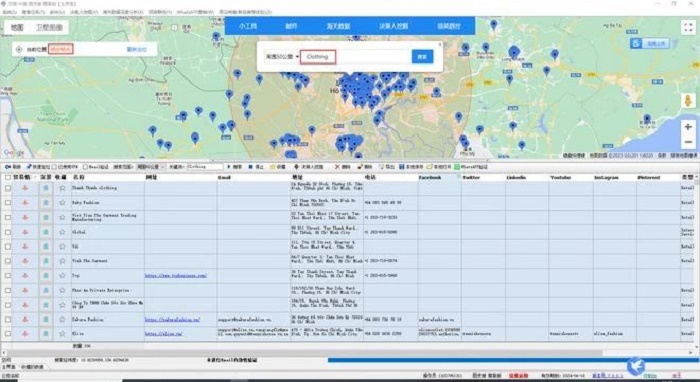
Task: Zoom in the map with plus button
Action: (x=688, y=127)
